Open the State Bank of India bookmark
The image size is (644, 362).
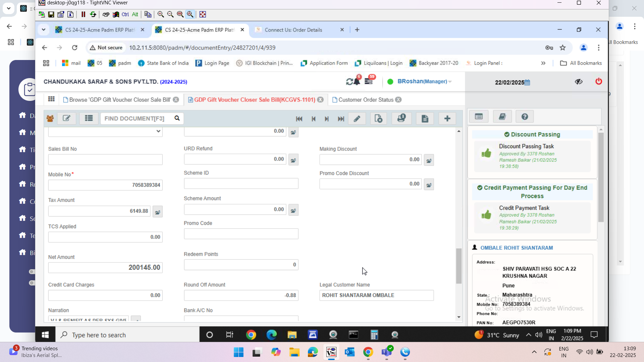[163, 63]
